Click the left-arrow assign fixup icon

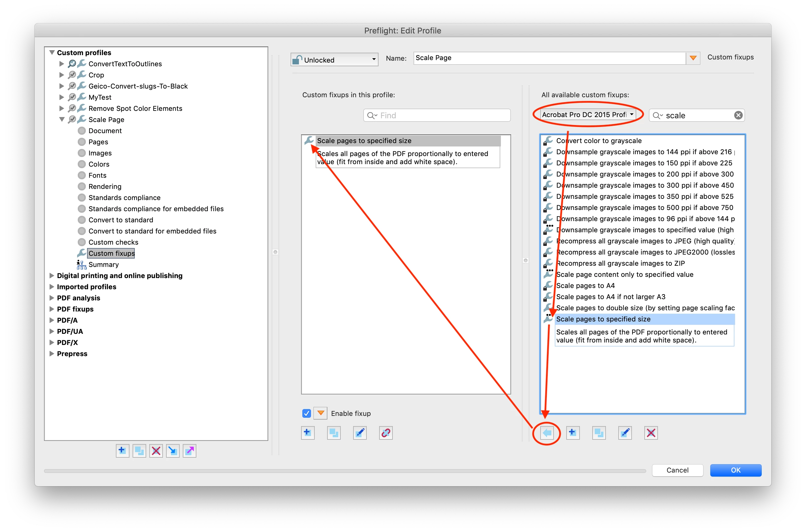[x=547, y=433]
